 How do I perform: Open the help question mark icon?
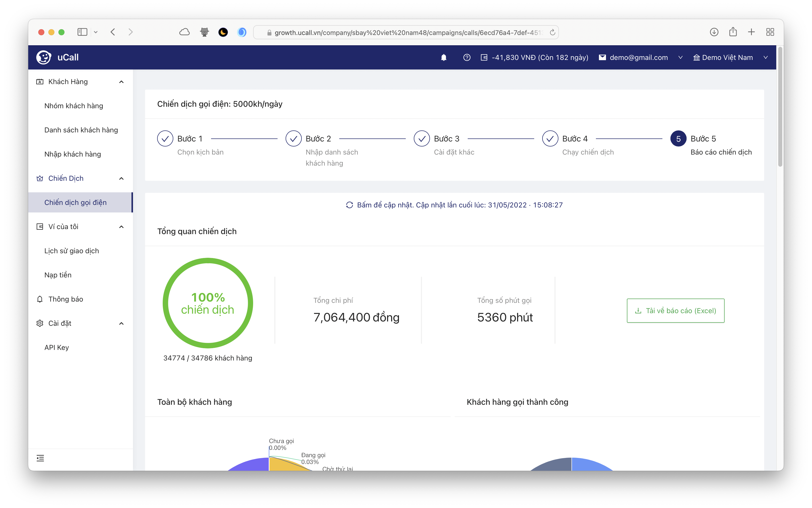(466, 57)
